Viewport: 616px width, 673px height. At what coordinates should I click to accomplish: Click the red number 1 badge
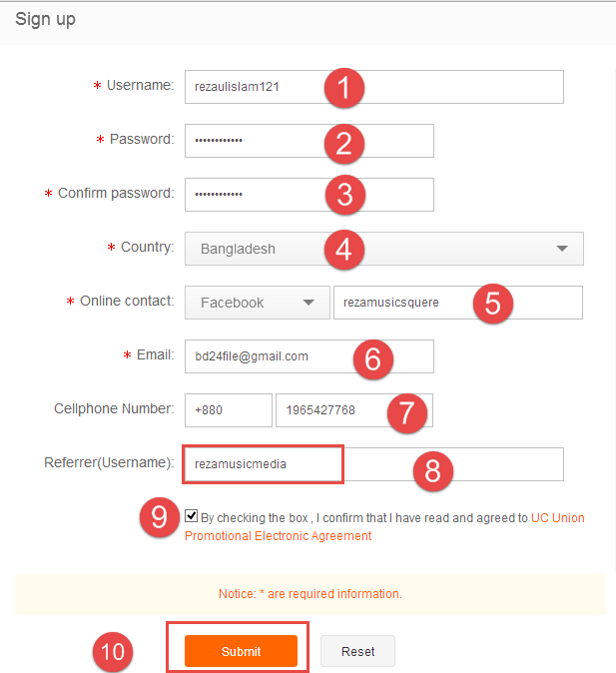(343, 88)
